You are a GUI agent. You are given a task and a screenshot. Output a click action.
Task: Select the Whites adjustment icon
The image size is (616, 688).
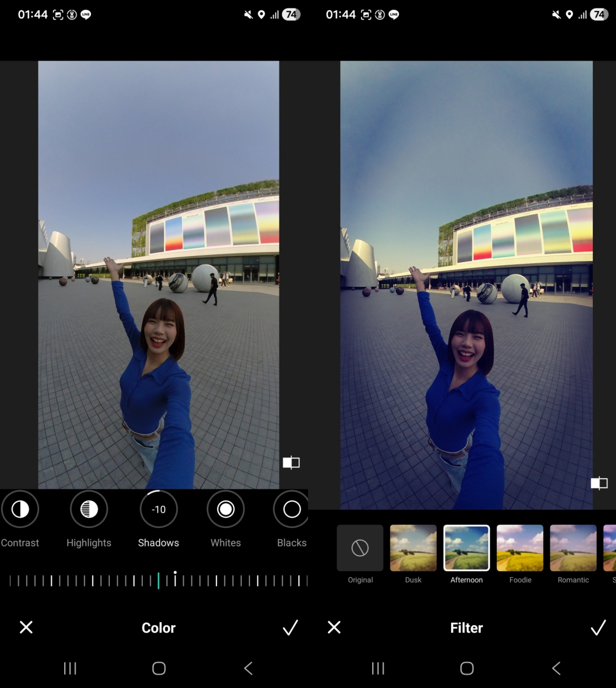(225, 509)
